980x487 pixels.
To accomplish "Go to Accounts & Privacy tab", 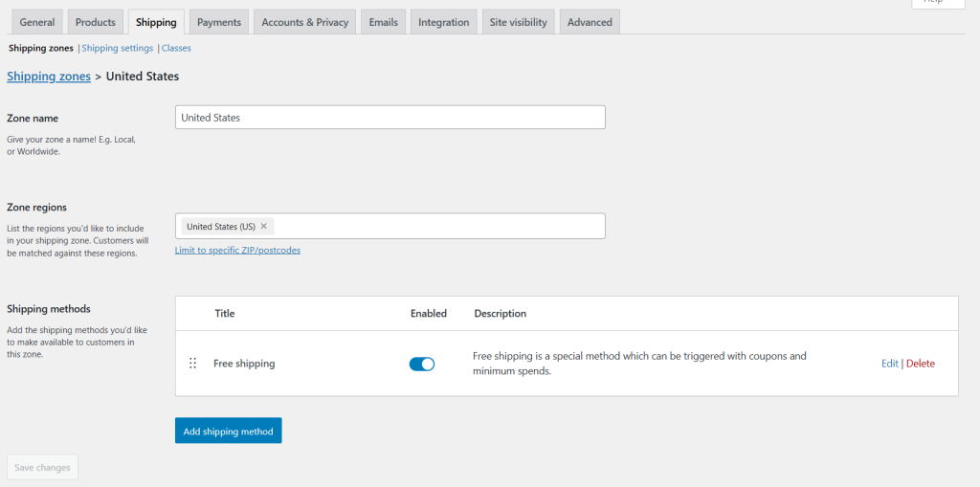I will click(x=305, y=22).
